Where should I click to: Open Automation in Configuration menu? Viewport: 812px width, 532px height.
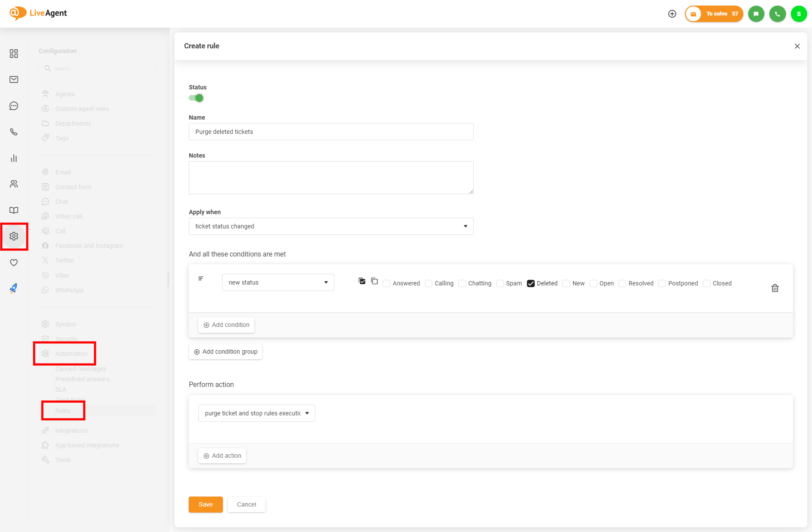pyautogui.click(x=71, y=354)
